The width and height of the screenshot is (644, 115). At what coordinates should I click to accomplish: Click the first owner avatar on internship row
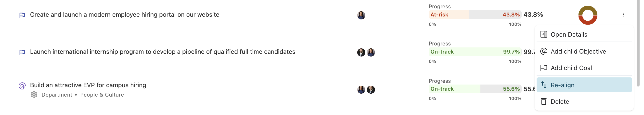(361, 52)
